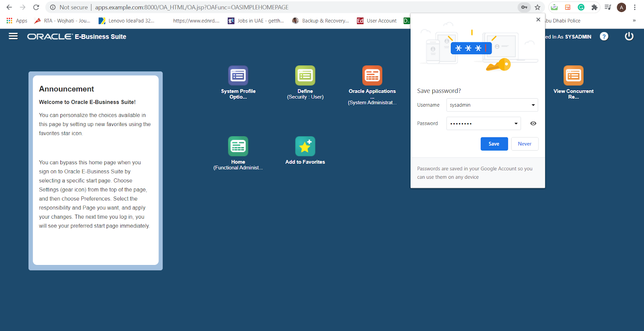This screenshot has width=644, height=331.
Task: Click the Add to Favorites star icon
Action: coord(305,146)
